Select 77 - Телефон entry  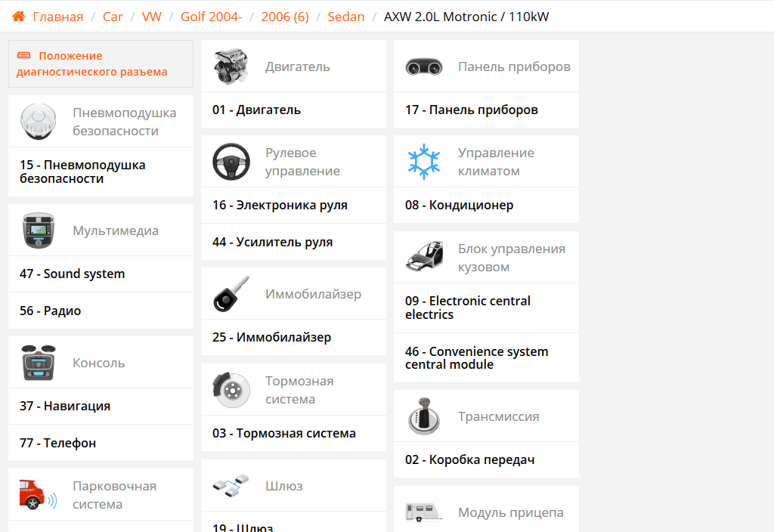57,444
